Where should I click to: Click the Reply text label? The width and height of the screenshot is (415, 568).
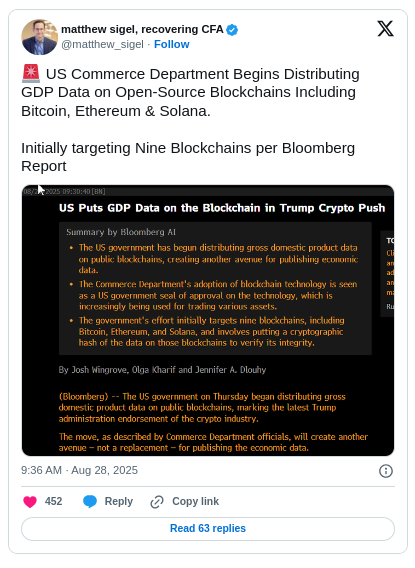pyautogui.click(x=119, y=501)
